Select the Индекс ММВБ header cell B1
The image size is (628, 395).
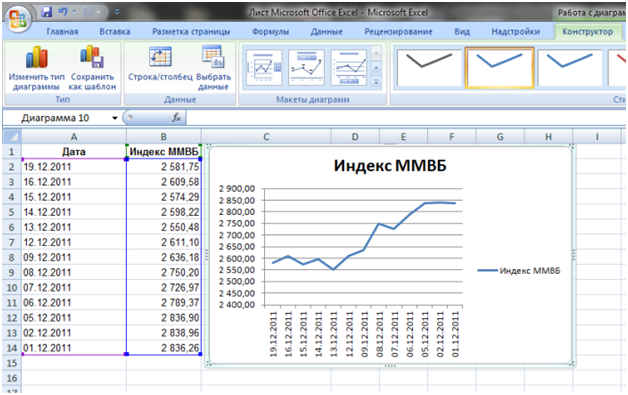point(164,152)
